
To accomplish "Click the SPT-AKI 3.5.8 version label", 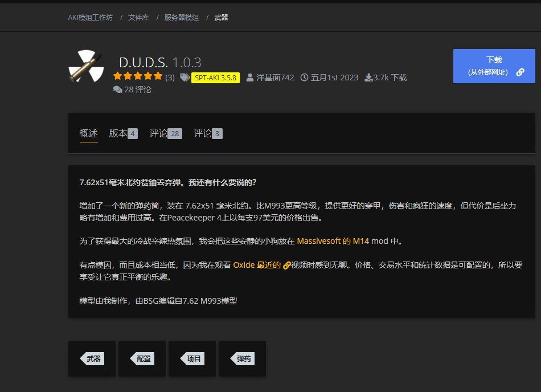I will (x=215, y=77).
